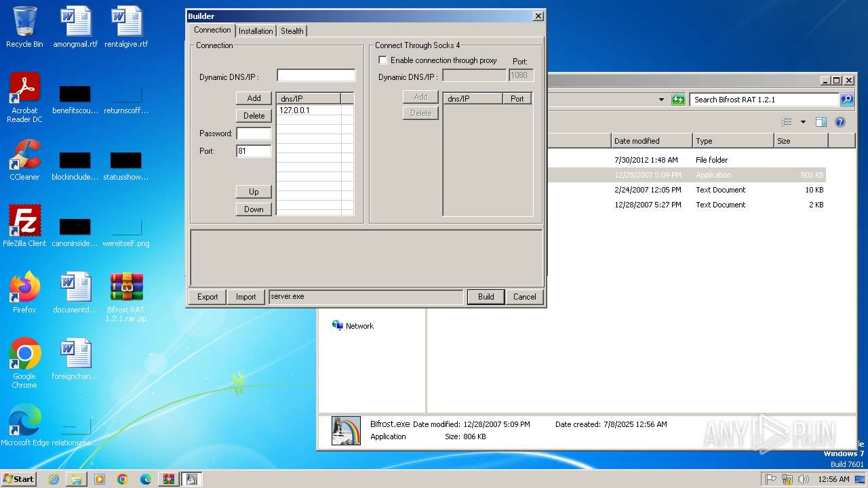Click the Start button
The height and width of the screenshot is (488, 868).
[x=18, y=479]
